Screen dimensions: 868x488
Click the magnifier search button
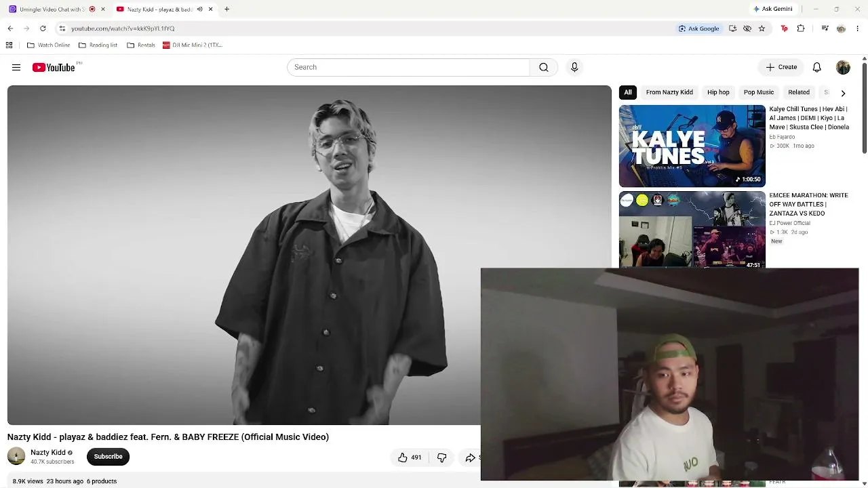544,67
